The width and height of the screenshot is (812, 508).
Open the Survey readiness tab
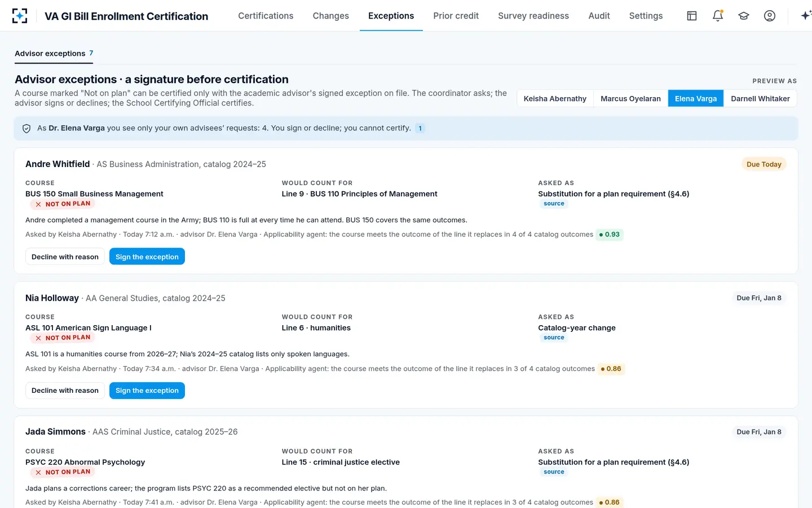pos(533,16)
